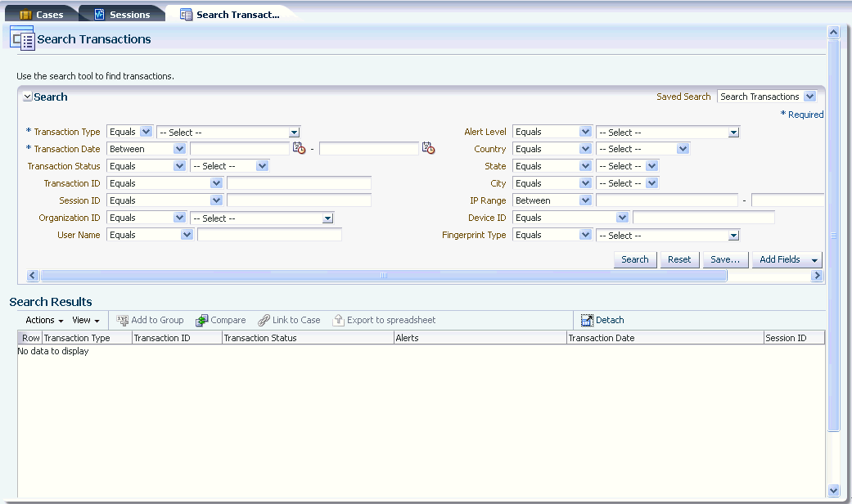Click the vertical scrollbar thumb

(833, 235)
